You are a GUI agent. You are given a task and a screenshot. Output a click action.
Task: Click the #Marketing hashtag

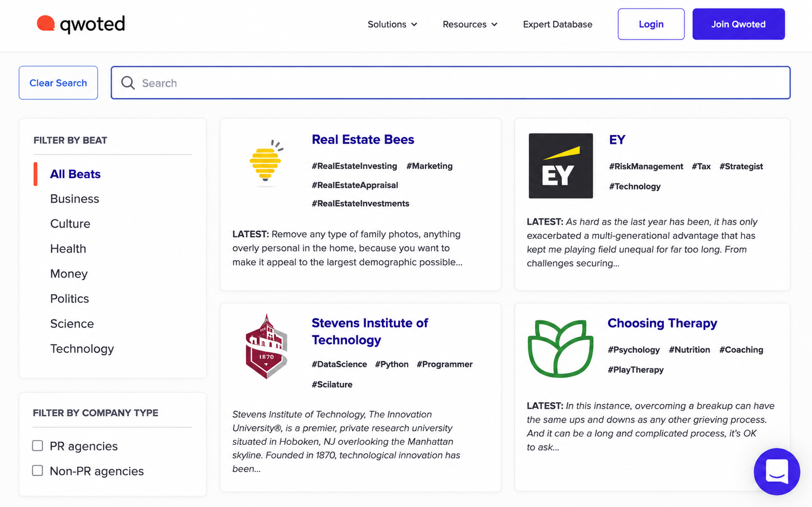430,166
